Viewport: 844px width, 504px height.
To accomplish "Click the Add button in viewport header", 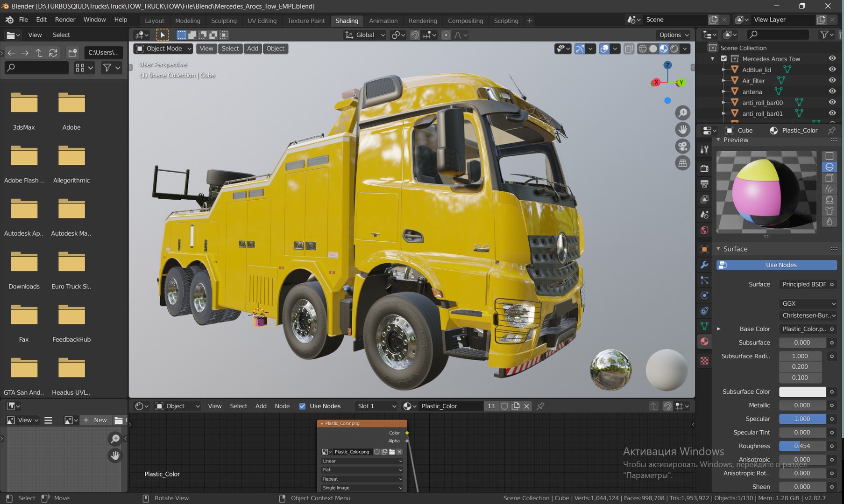I will 253,49.
